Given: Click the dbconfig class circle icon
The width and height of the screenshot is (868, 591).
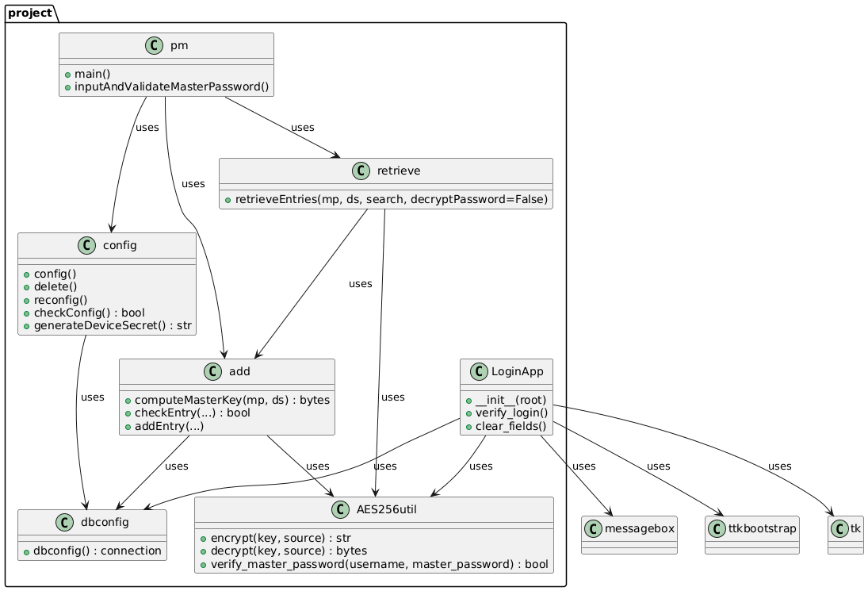Looking at the screenshot, I should (x=66, y=523).
